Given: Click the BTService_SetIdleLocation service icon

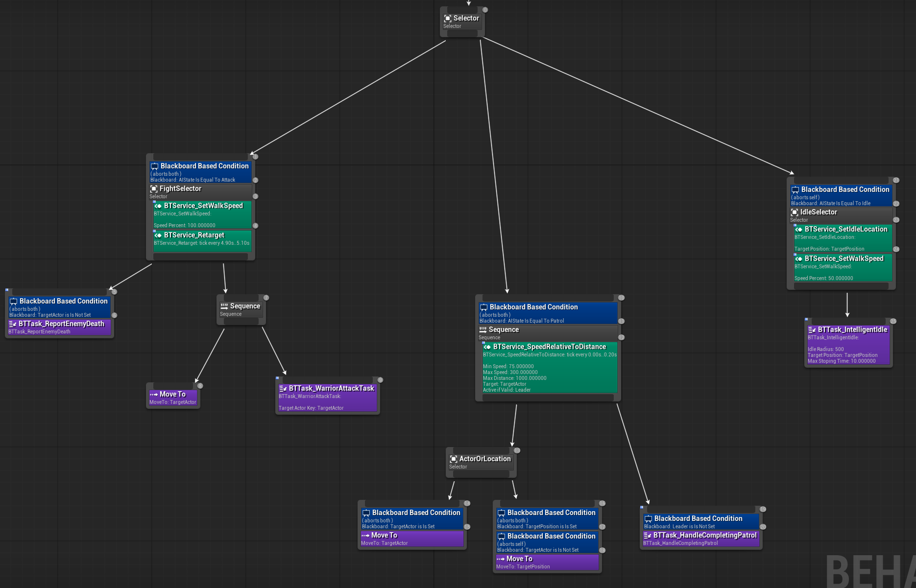Looking at the screenshot, I should coord(799,230).
